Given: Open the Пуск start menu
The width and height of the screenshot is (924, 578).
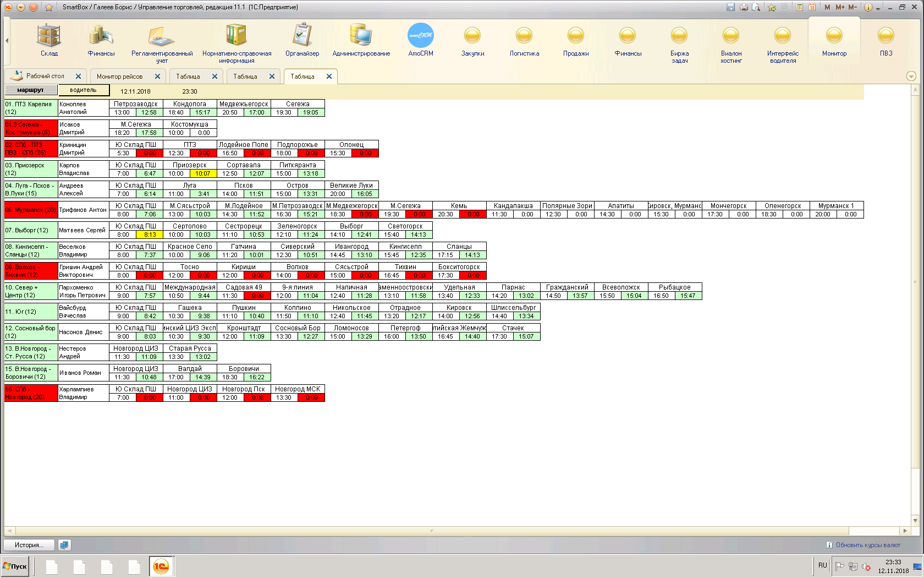Looking at the screenshot, I should (15, 566).
